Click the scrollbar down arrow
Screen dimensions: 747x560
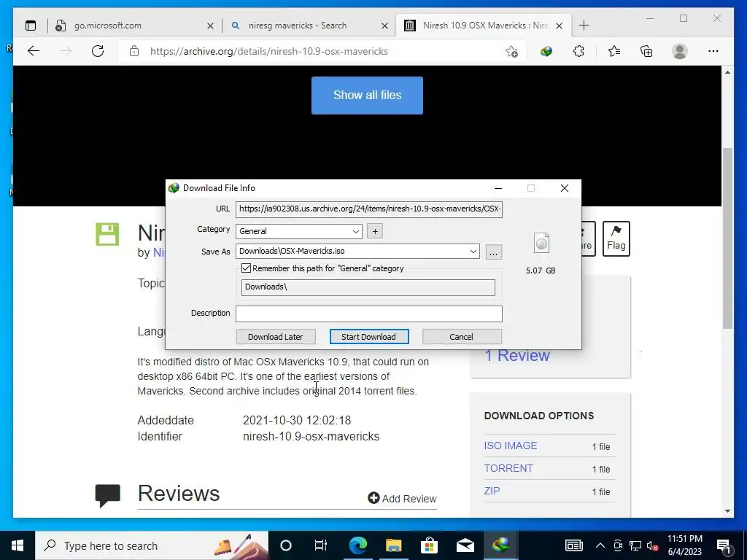tap(727, 511)
